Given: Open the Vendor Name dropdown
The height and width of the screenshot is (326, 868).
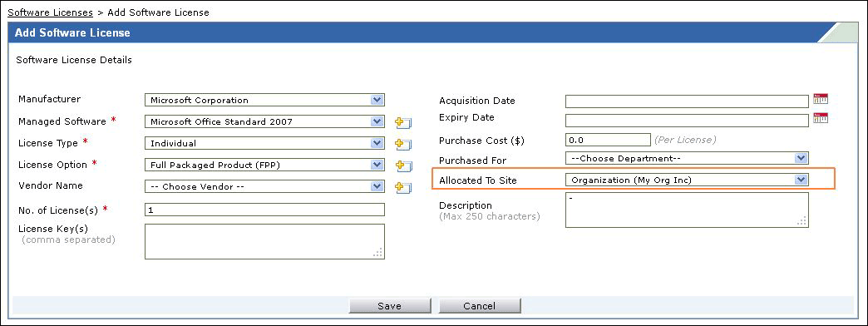Looking at the screenshot, I should pyautogui.click(x=264, y=186).
